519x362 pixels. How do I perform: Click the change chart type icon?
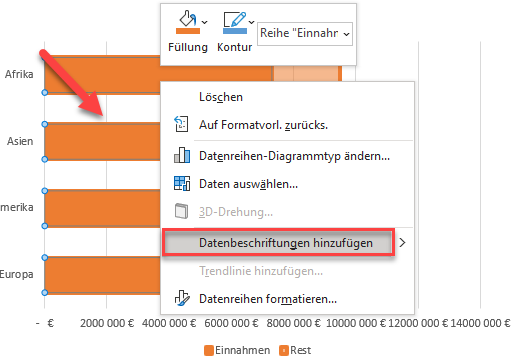click(182, 155)
